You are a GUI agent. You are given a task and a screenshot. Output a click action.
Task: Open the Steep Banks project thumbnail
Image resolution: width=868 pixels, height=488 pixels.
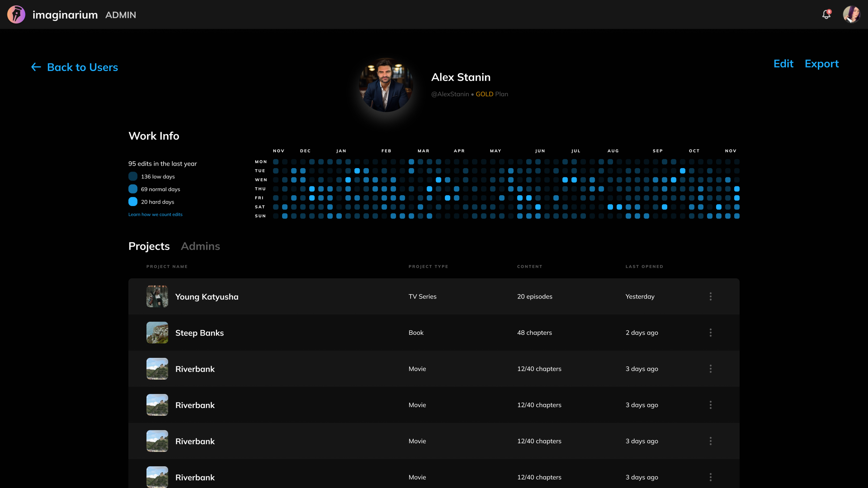pos(157,332)
